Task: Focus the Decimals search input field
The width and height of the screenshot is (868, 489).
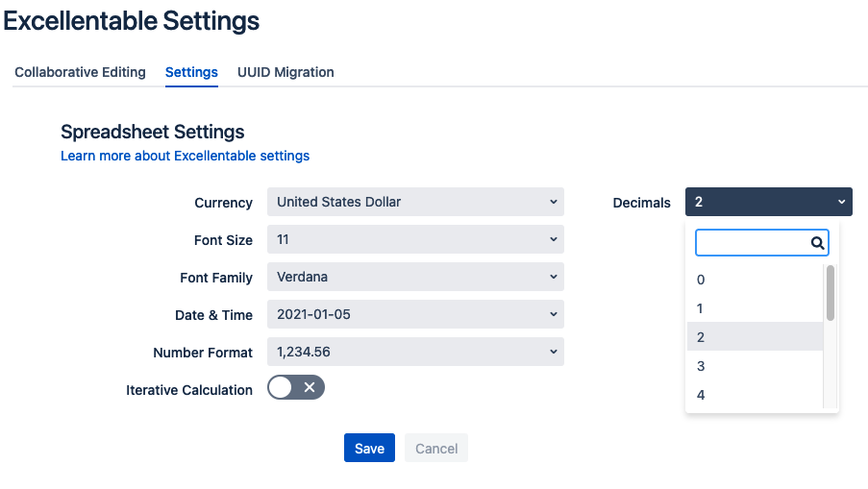Action: coord(761,243)
